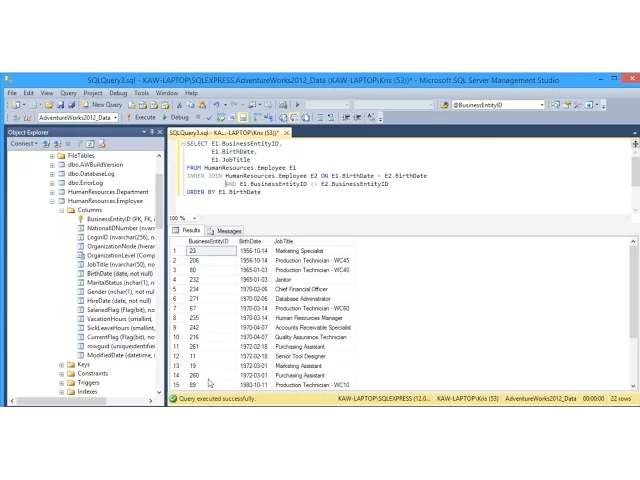Viewport: 640px width, 480px height.
Task: Open the Tools menu
Action: (x=142, y=93)
